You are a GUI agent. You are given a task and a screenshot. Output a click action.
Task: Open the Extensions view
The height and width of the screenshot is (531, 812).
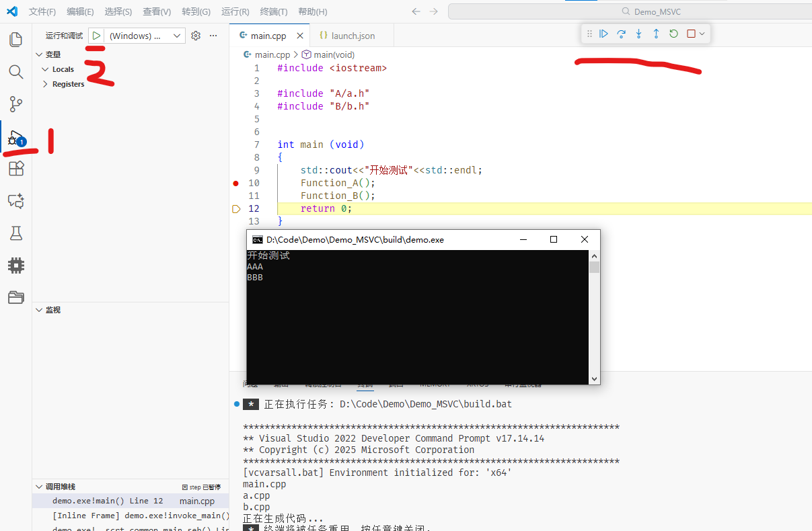[15, 168]
